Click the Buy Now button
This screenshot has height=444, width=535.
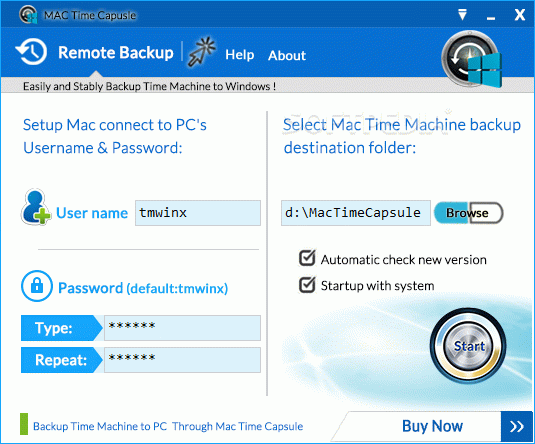432,426
